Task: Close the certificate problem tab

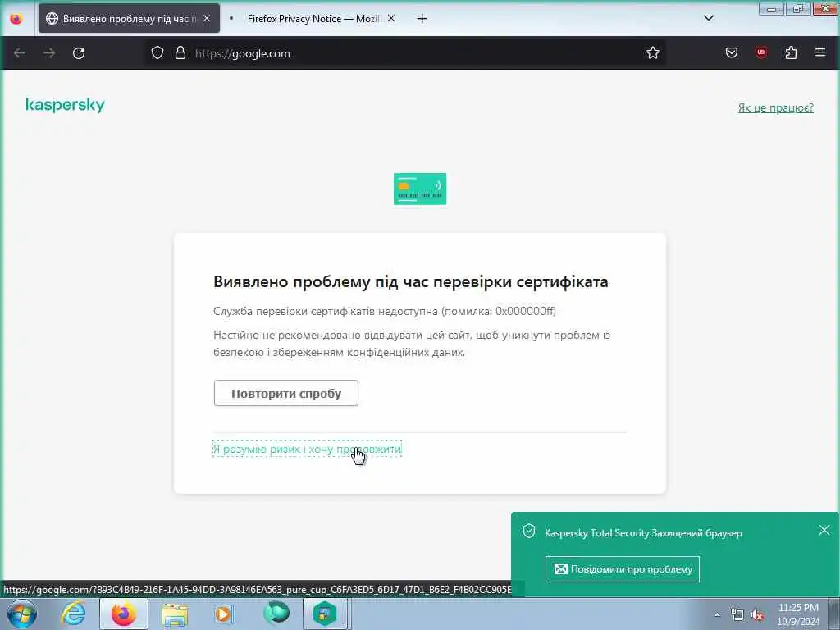Action: 207,18
